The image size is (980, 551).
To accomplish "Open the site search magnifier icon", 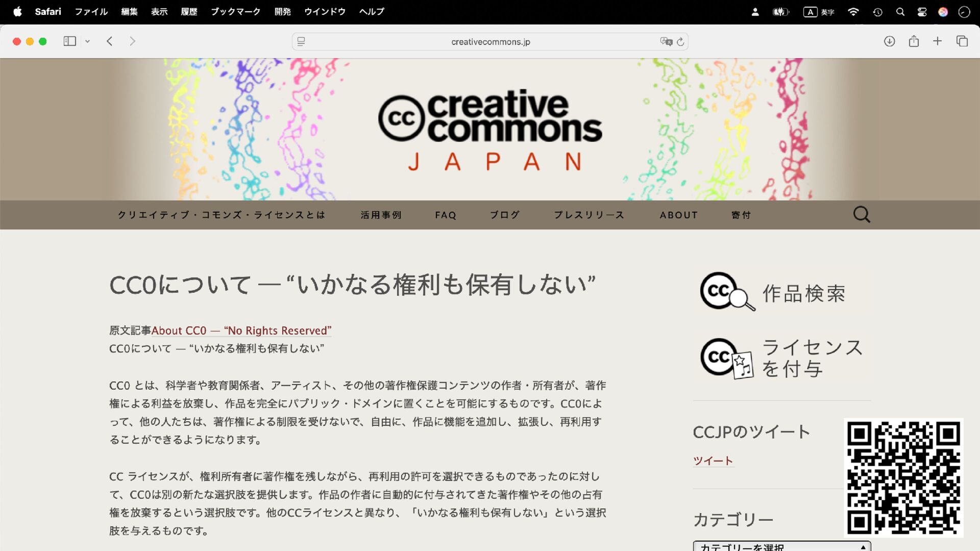I will tap(862, 214).
